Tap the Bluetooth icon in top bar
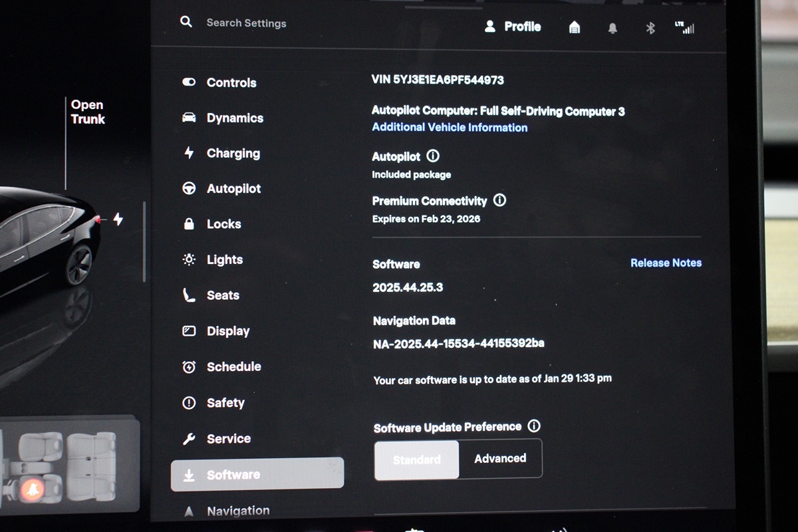The image size is (798, 532). click(x=651, y=28)
